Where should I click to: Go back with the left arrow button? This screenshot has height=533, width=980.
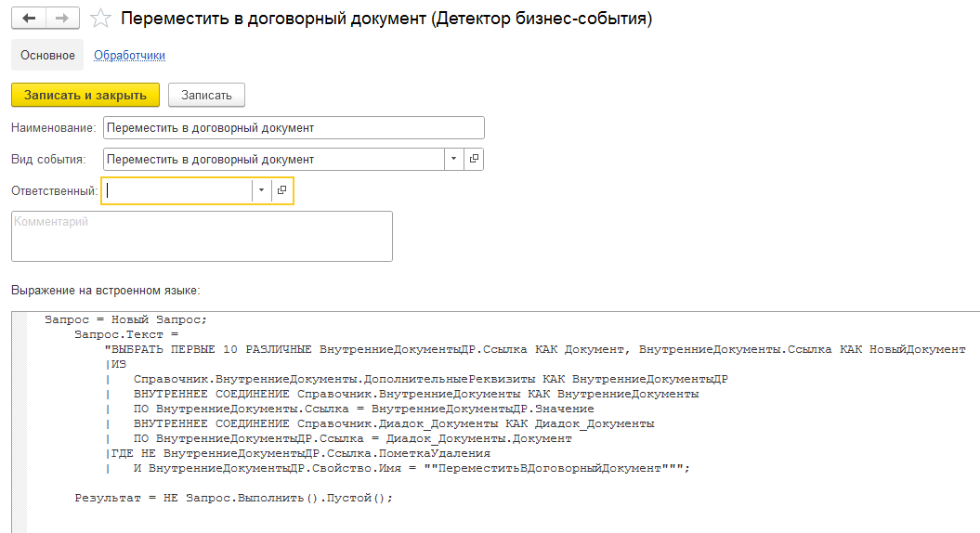coord(29,19)
